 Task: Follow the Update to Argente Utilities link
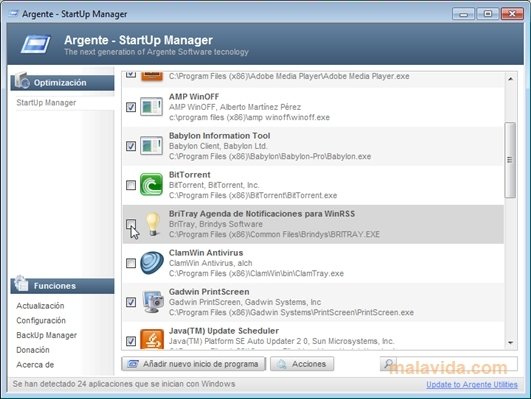[x=472, y=384]
